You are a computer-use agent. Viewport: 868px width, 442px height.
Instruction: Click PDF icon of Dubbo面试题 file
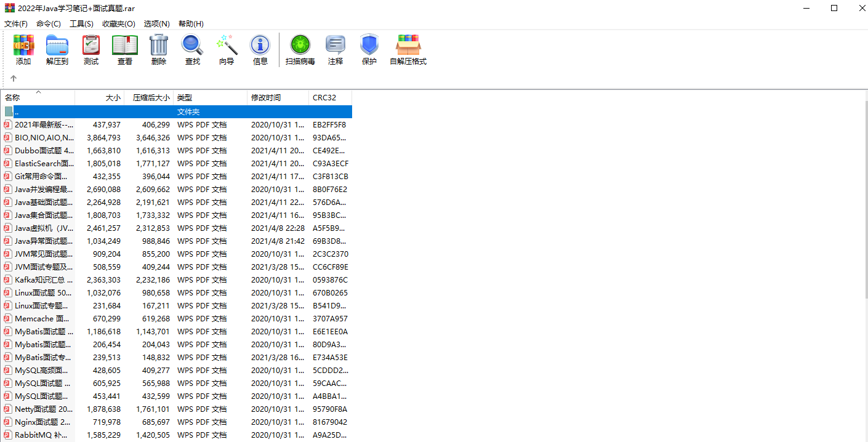point(7,150)
